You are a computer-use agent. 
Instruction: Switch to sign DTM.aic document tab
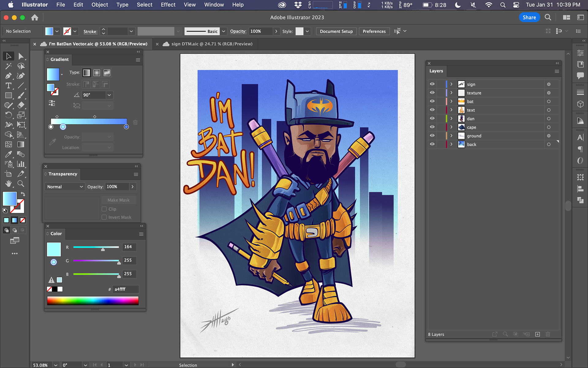[x=212, y=44]
